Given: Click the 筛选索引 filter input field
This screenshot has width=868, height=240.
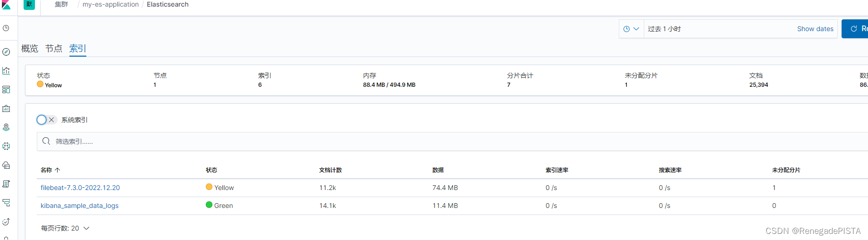Looking at the screenshot, I should click(x=452, y=141).
